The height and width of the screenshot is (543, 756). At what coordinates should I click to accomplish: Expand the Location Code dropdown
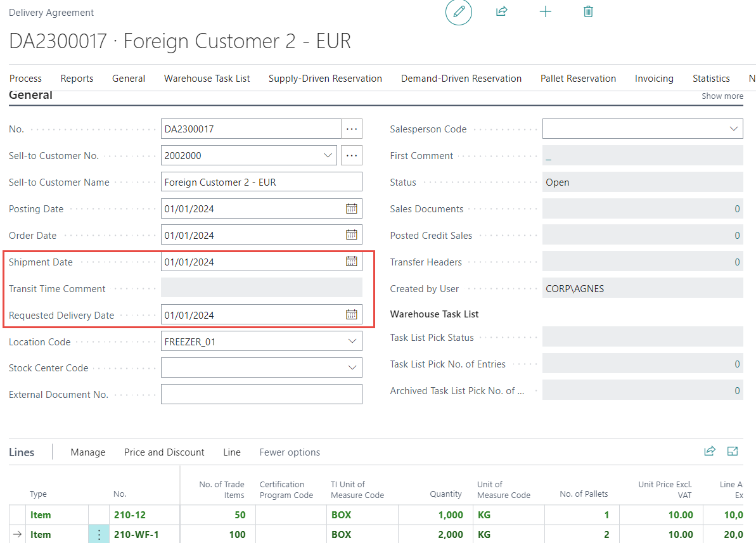pos(352,342)
